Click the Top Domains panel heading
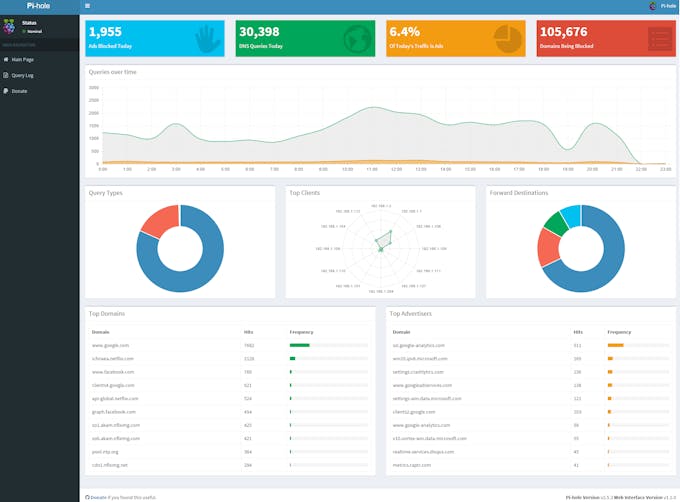The height and width of the screenshot is (502, 680). [107, 313]
